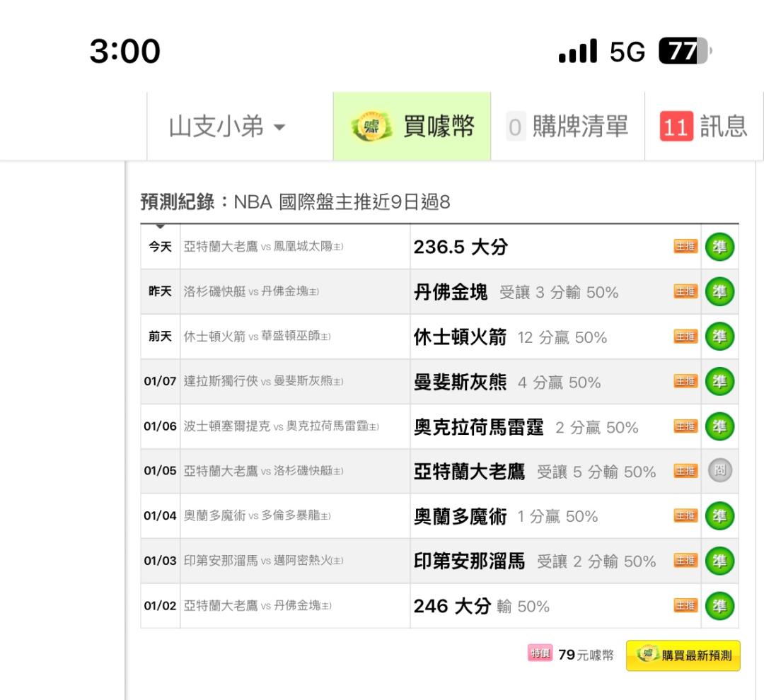Click the 246 大分 prediction
The height and width of the screenshot is (700, 764).
(482, 606)
